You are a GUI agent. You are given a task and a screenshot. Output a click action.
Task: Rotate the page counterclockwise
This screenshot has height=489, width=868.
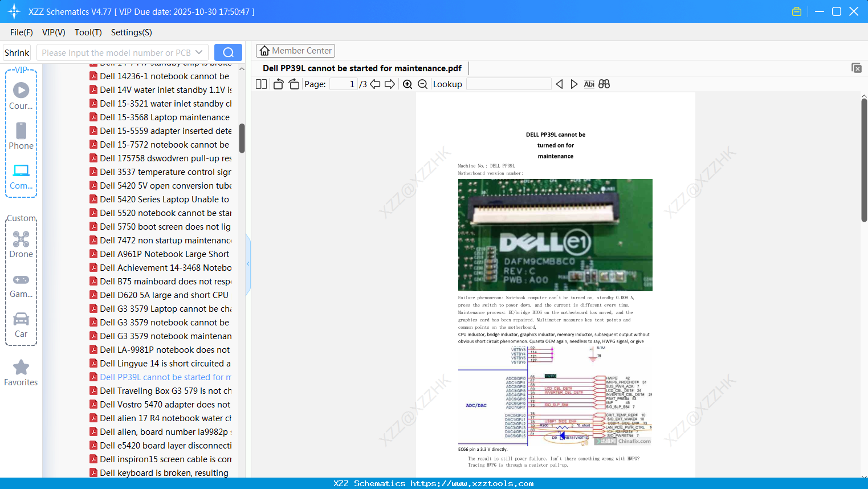(x=278, y=84)
